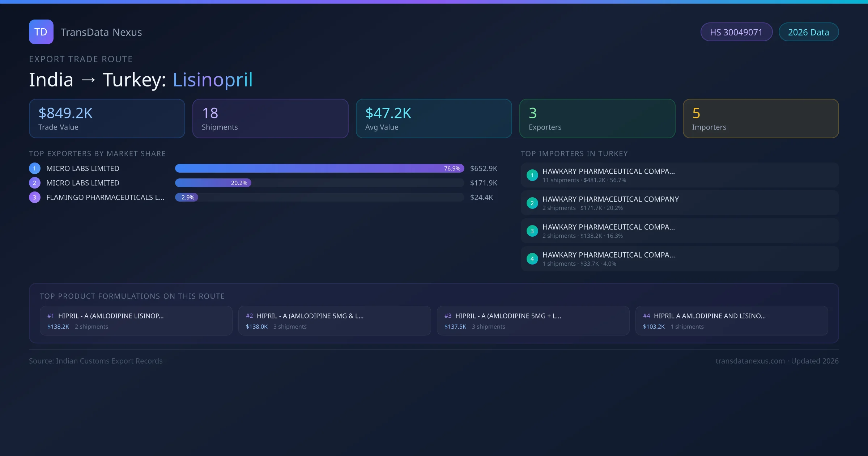Click exporter rank 3 Flamingo badge
This screenshot has width=868, height=456.
(x=35, y=197)
